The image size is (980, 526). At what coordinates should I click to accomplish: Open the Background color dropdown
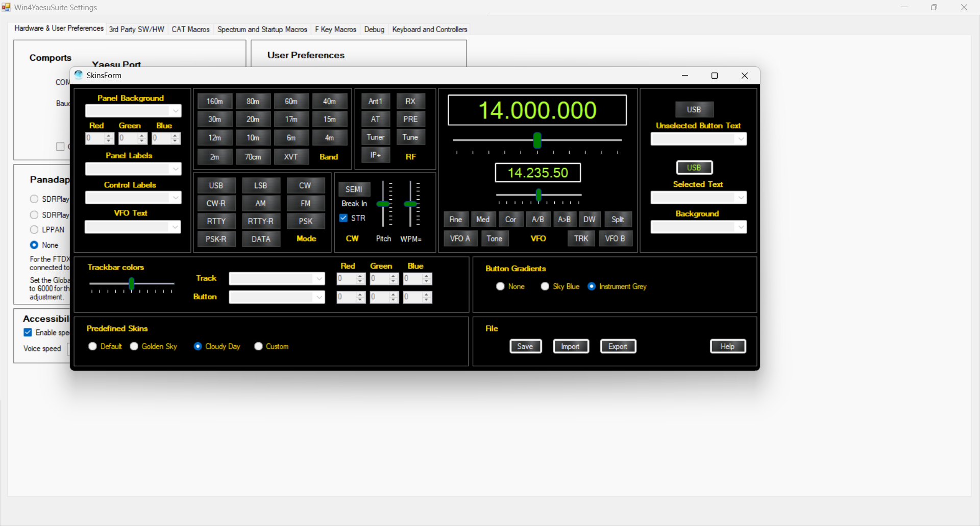(x=699, y=227)
